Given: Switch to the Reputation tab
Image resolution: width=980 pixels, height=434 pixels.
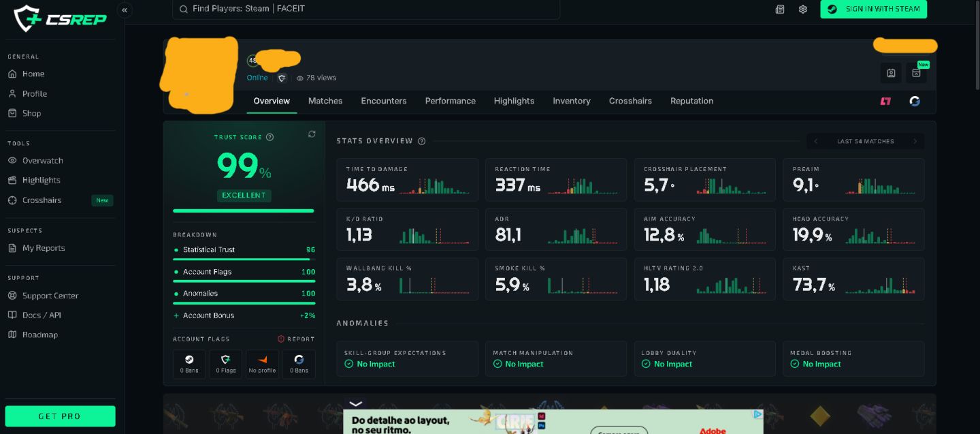Looking at the screenshot, I should pyautogui.click(x=692, y=101).
